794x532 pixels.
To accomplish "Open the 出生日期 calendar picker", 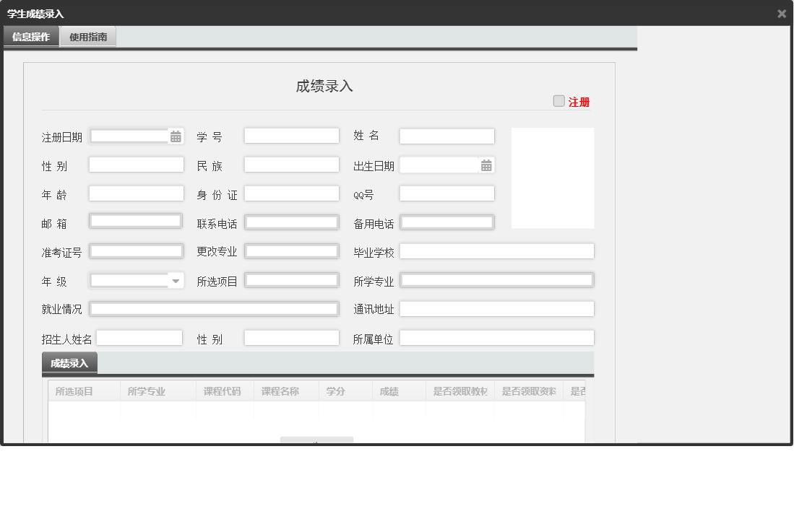I will pyautogui.click(x=486, y=165).
